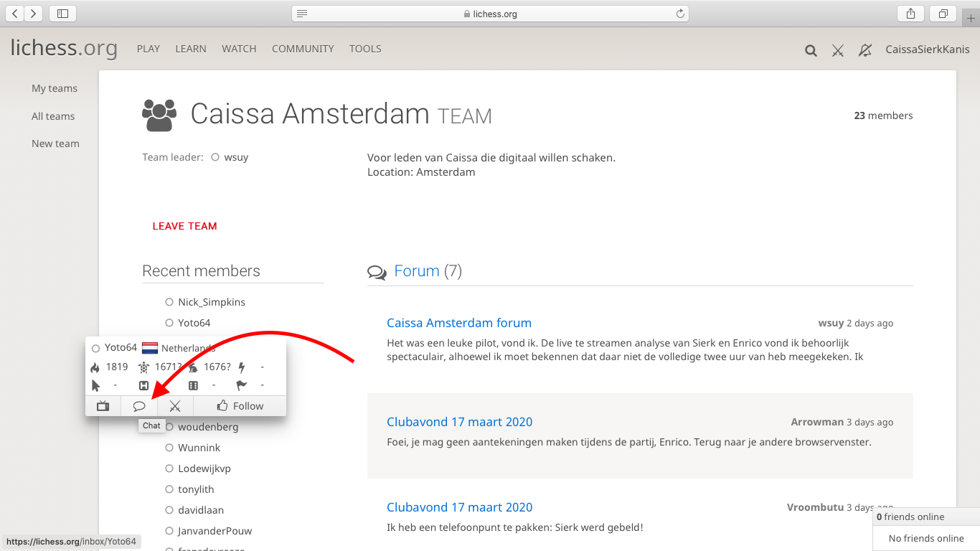Open challenges via header crossed swords icon
Image resolution: width=980 pixels, height=551 pixels.
pyautogui.click(x=837, y=50)
